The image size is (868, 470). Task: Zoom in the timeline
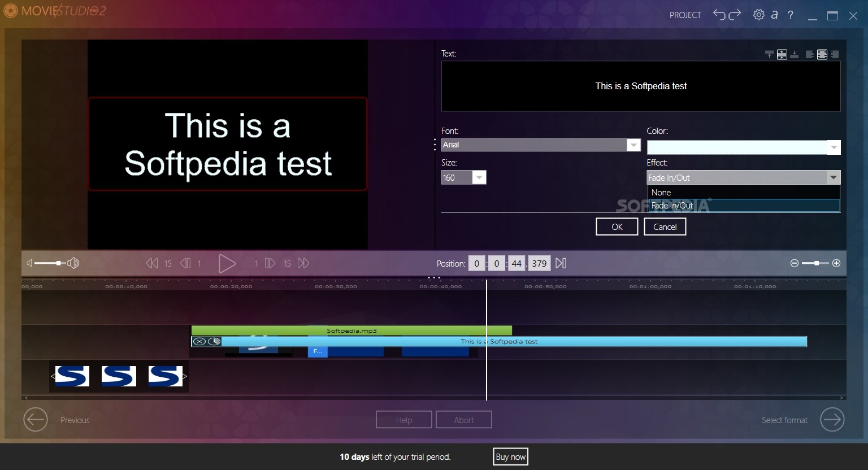tap(836, 263)
